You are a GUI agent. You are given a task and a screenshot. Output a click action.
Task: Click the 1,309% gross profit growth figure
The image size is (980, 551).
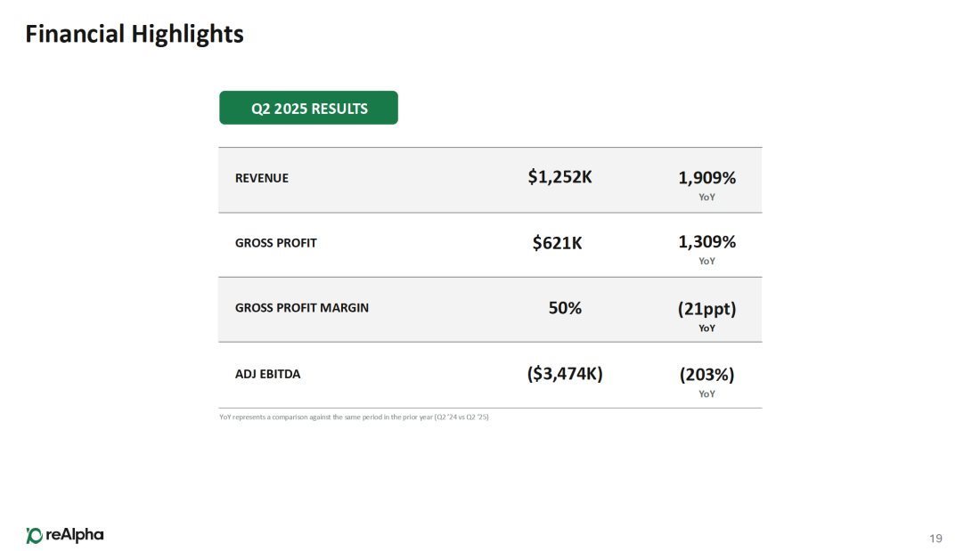(706, 242)
